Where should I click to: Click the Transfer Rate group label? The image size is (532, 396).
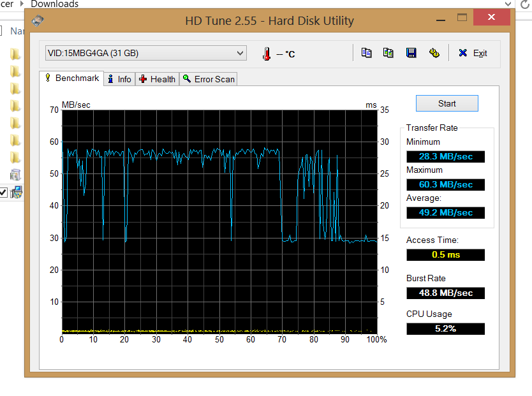pyautogui.click(x=432, y=128)
